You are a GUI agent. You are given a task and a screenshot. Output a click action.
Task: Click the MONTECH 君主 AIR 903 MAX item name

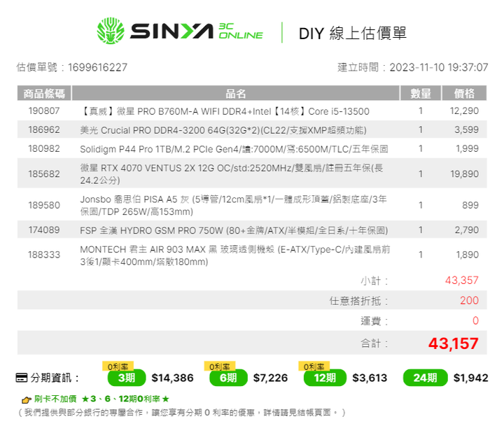click(x=235, y=255)
